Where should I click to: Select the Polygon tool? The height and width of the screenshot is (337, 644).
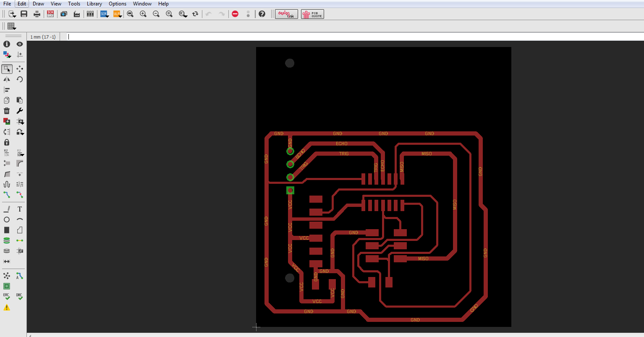pyautogui.click(x=20, y=230)
